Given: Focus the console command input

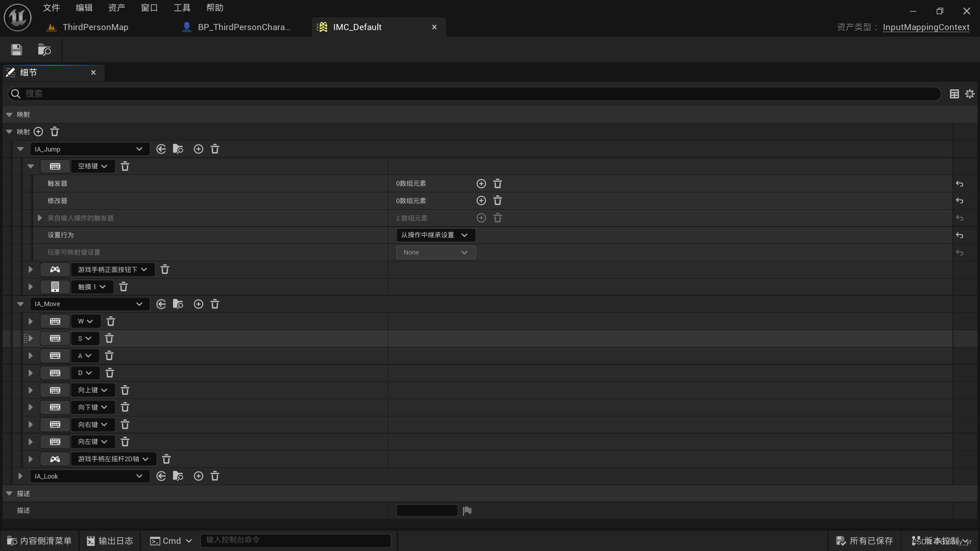Looking at the screenshot, I should tap(296, 540).
